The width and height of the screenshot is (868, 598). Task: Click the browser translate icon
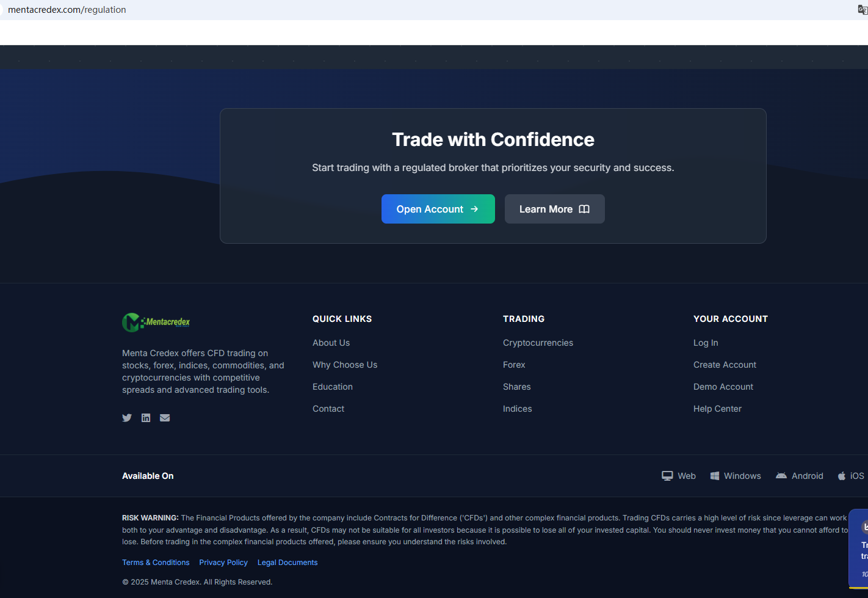(863, 10)
